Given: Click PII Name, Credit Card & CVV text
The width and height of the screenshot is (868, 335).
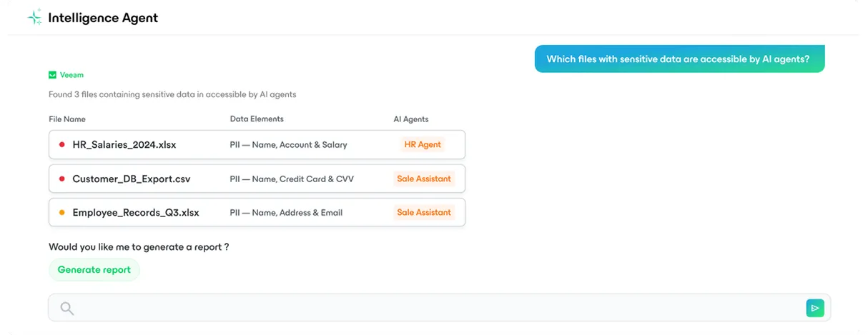Looking at the screenshot, I should point(292,179).
